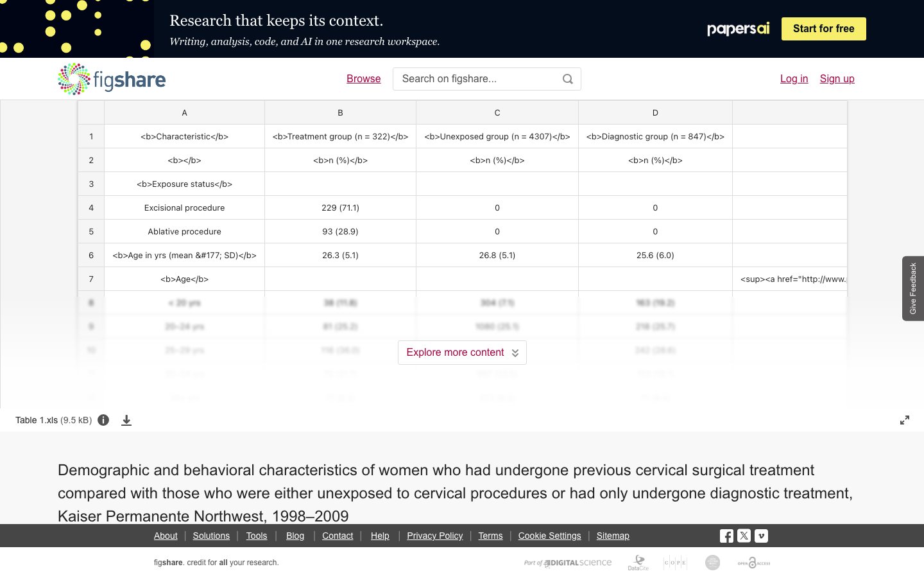Download Table 1.xls file

click(126, 420)
